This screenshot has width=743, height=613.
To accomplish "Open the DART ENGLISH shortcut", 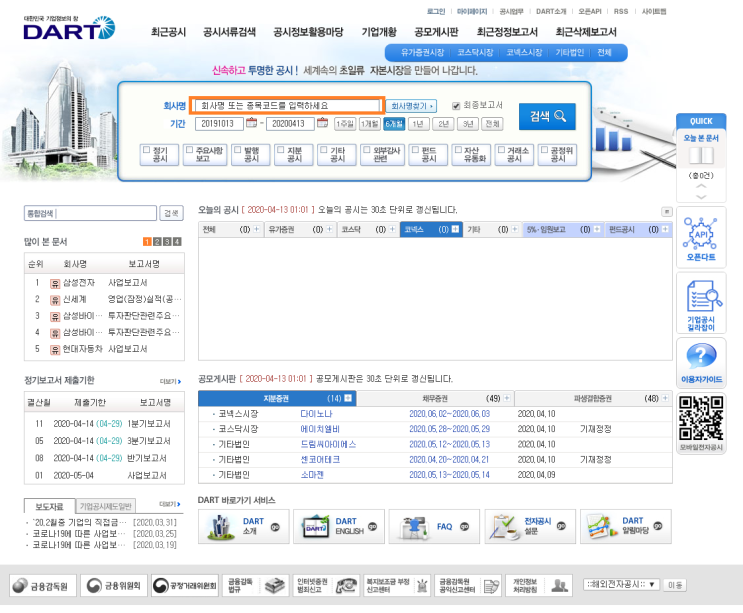I will pyautogui.click(x=339, y=526).
